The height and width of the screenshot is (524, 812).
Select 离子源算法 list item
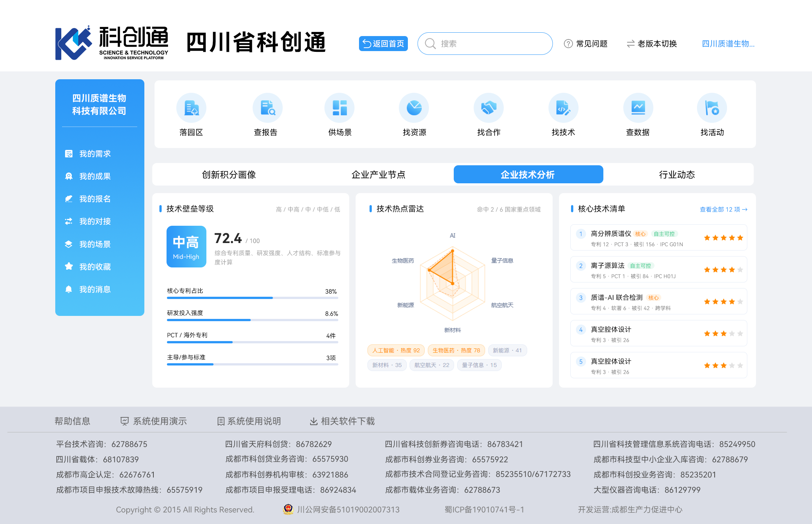[659, 269]
